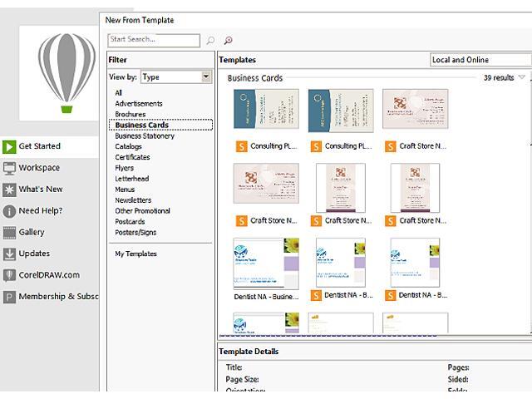The width and height of the screenshot is (532, 399).
Task: Open the Need Help info icon
Action: click(9, 211)
